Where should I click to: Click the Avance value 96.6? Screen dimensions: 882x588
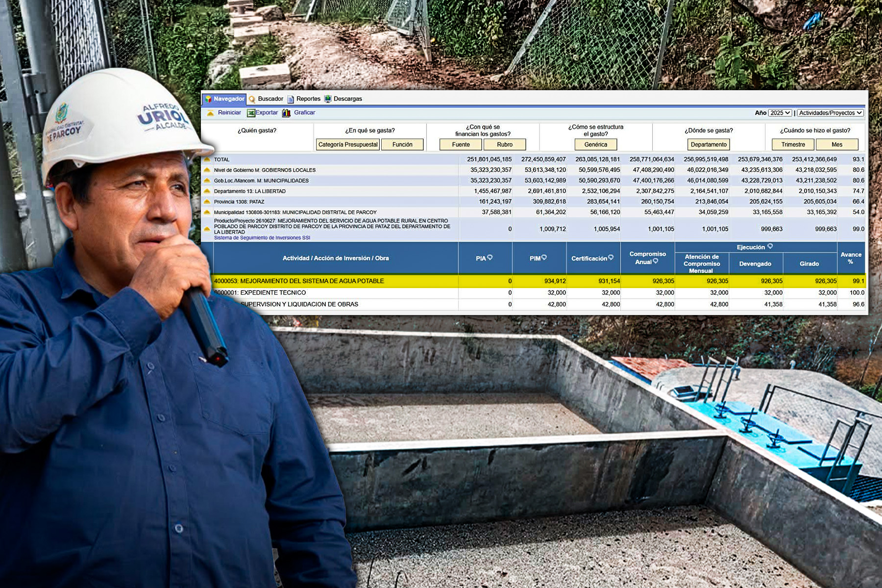pyautogui.click(x=858, y=304)
